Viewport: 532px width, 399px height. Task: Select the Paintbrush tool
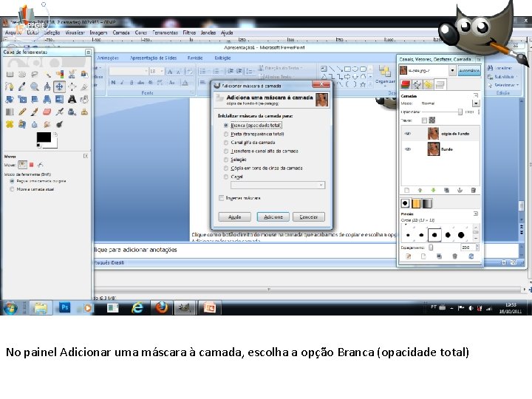34,112
